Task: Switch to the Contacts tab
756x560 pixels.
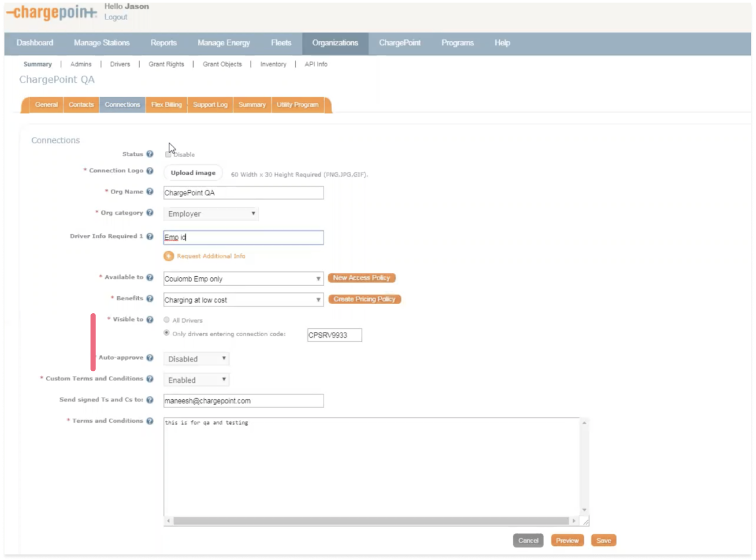Action: [x=81, y=105]
